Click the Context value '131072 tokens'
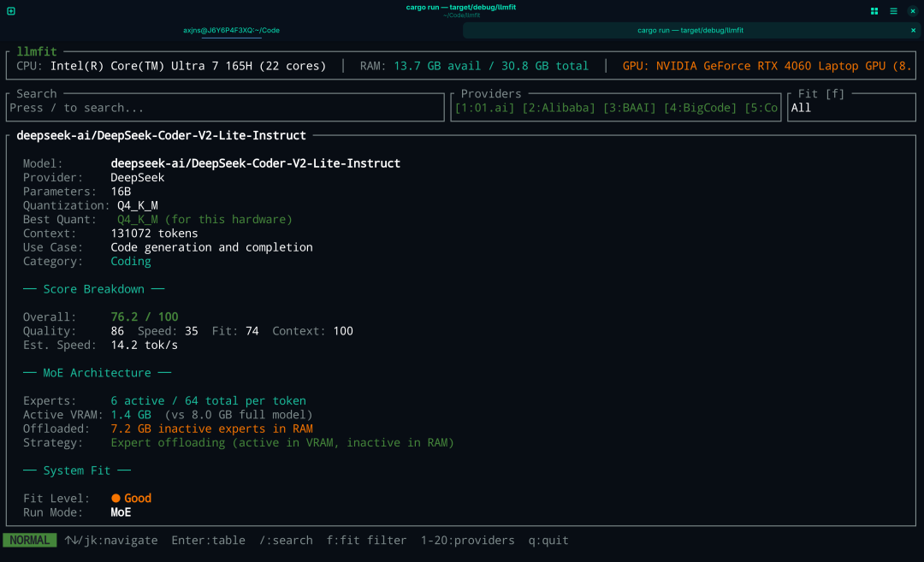 [x=154, y=234]
